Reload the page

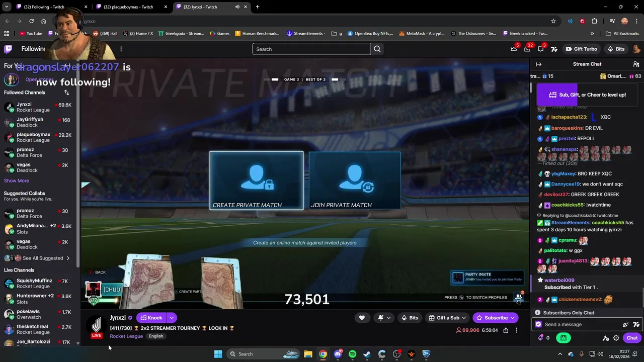(31, 21)
